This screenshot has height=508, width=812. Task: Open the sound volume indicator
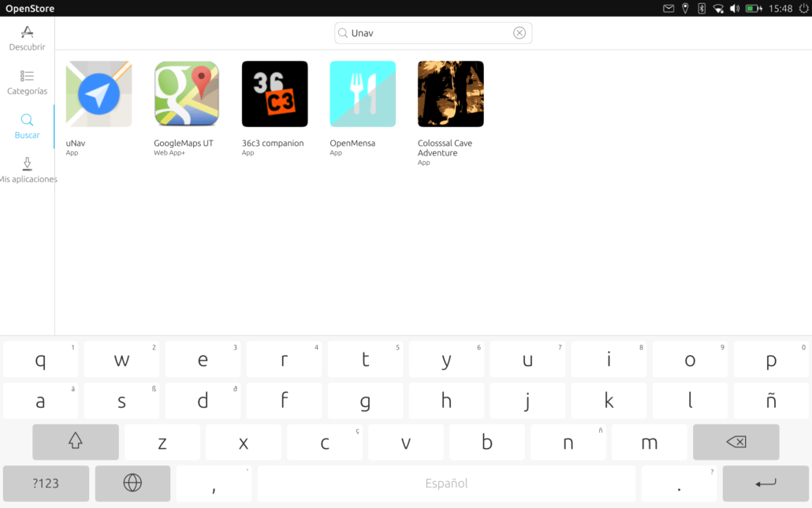pos(735,9)
